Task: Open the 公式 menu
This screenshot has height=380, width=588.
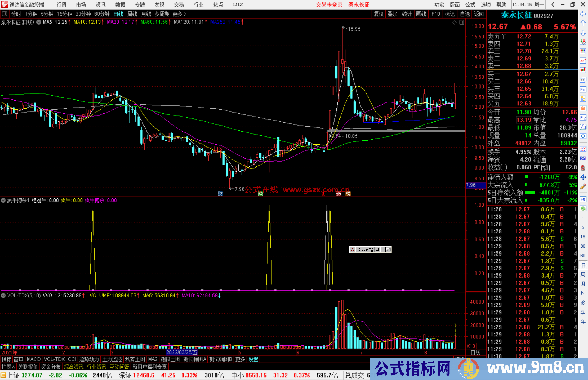Action: (470, 5)
